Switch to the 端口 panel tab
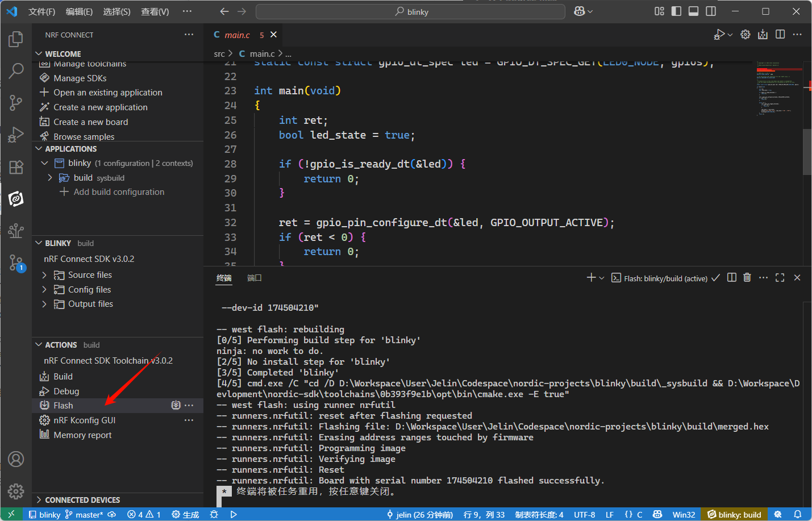Image resolution: width=812 pixels, height=521 pixels. [x=254, y=278]
